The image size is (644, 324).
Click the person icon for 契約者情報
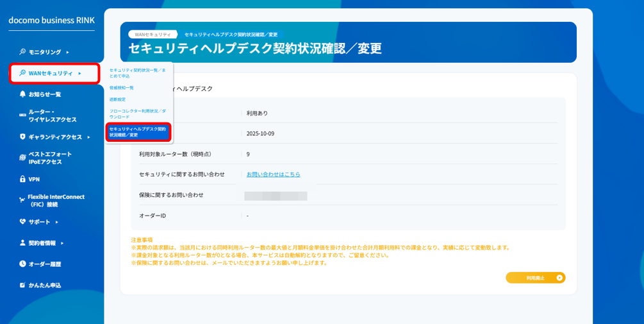coord(23,243)
